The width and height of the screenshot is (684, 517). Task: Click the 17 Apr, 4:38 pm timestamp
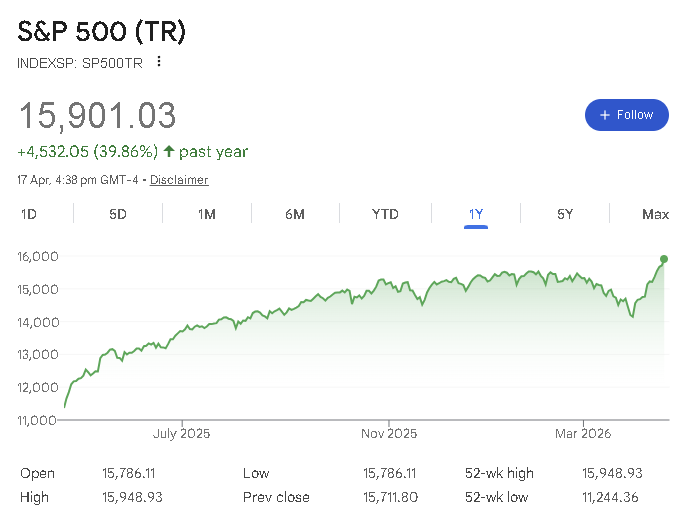[78, 180]
